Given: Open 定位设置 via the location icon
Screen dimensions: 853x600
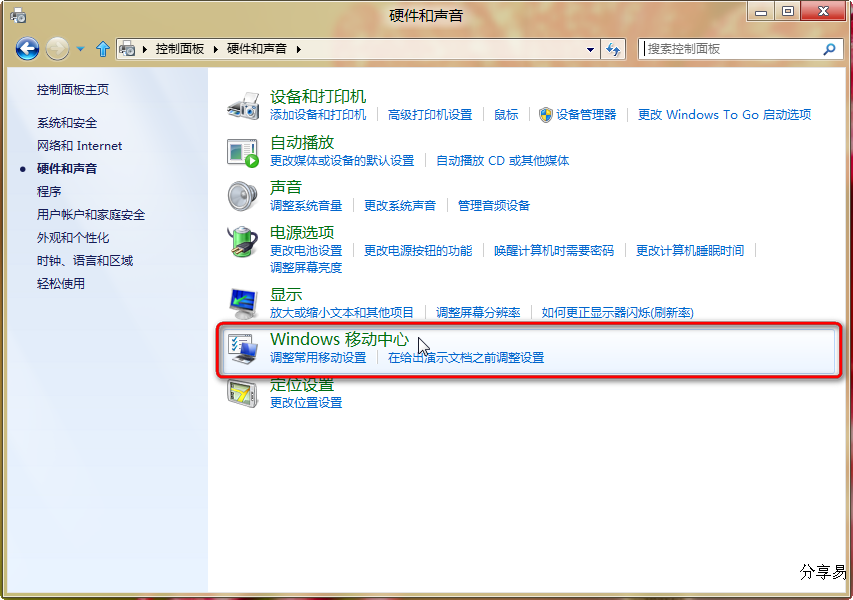Looking at the screenshot, I should coord(241,395).
